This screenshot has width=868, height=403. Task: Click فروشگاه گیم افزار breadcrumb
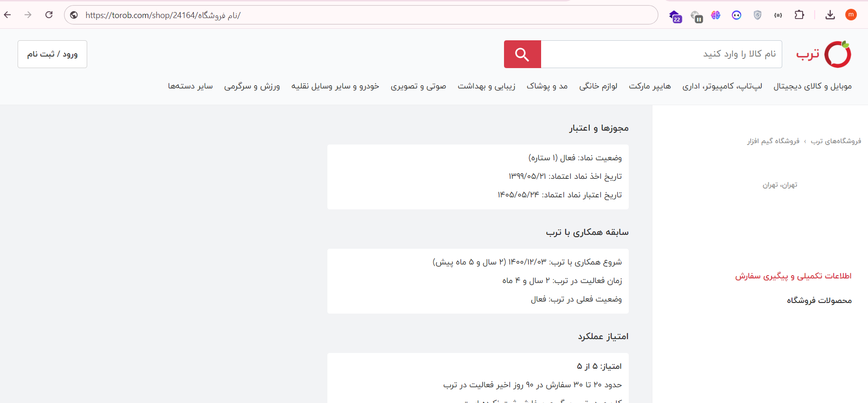(773, 141)
